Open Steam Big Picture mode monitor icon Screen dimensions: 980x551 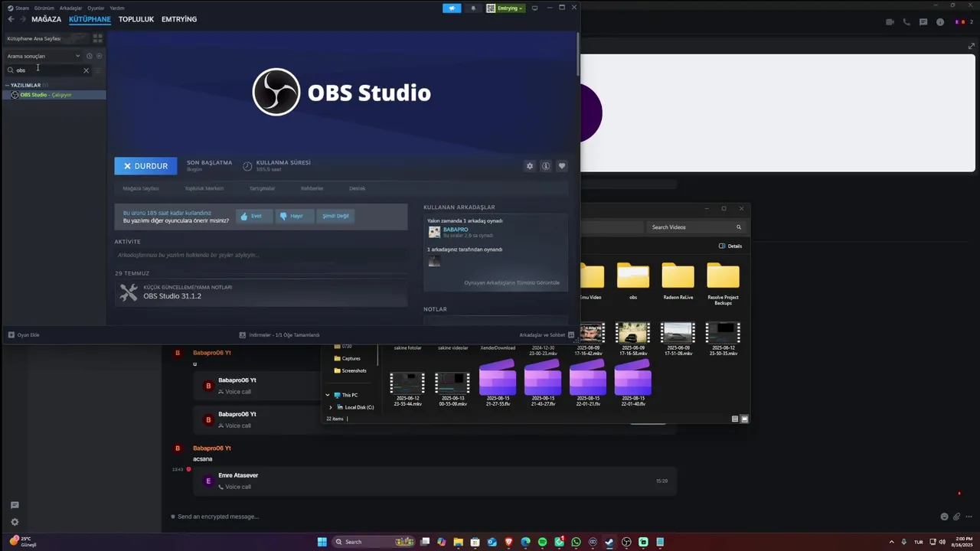coord(534,8)
